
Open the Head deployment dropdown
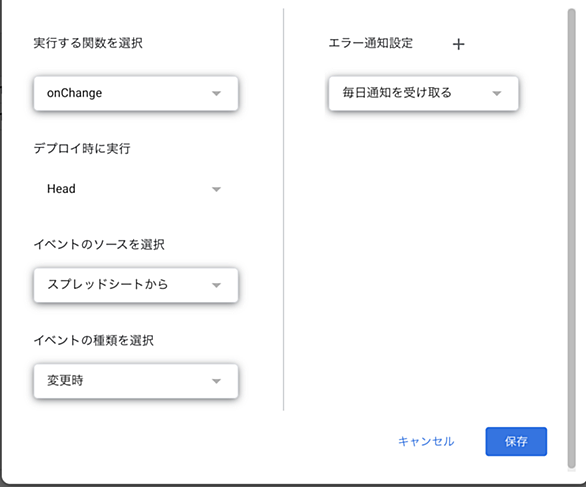[x=136, y=189]
